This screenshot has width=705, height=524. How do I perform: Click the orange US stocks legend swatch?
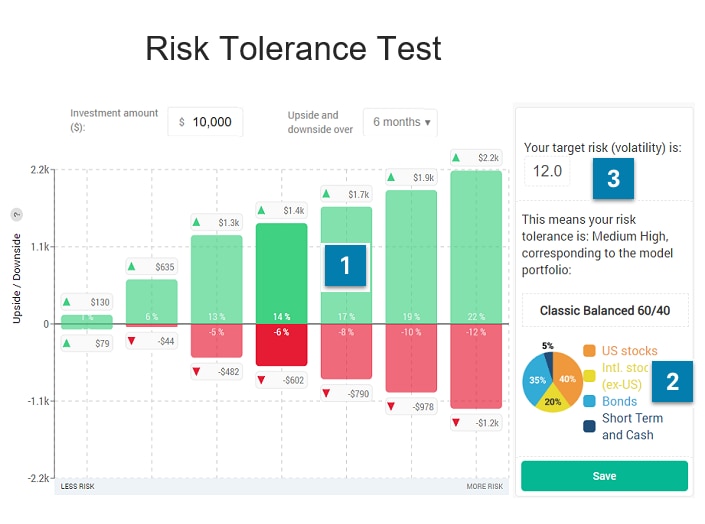(589, 351)
